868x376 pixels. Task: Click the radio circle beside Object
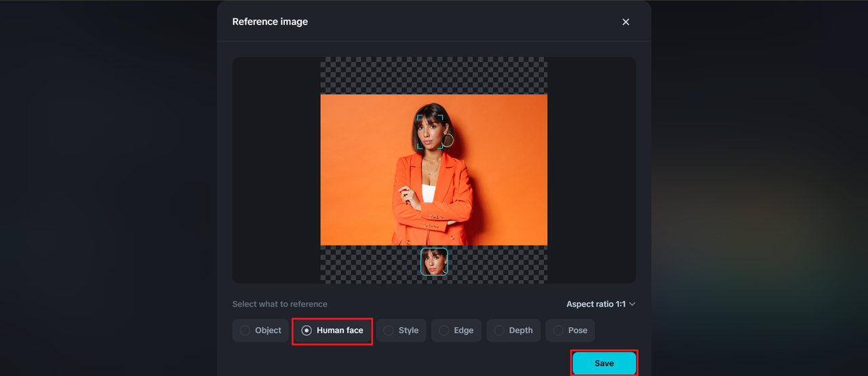point(245,331)
